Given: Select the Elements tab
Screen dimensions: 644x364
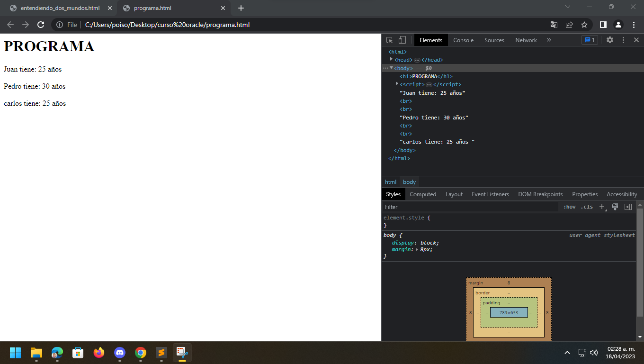Looking at the screenshot, I should coord(431,40).
